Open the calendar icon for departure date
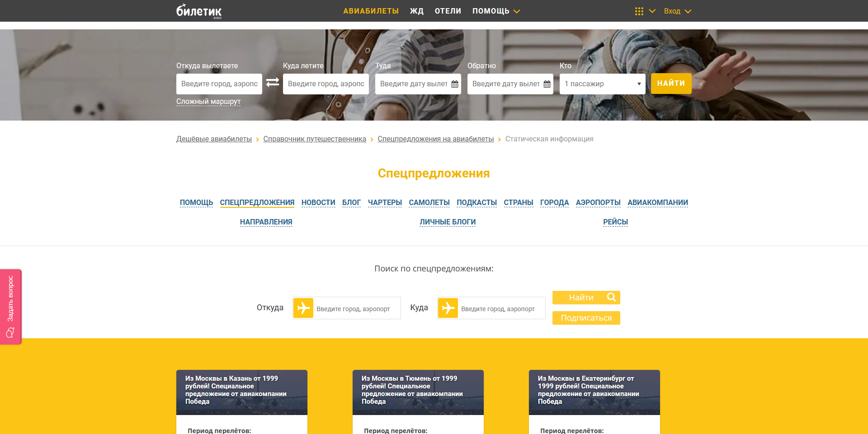 [x=454, y=84]
